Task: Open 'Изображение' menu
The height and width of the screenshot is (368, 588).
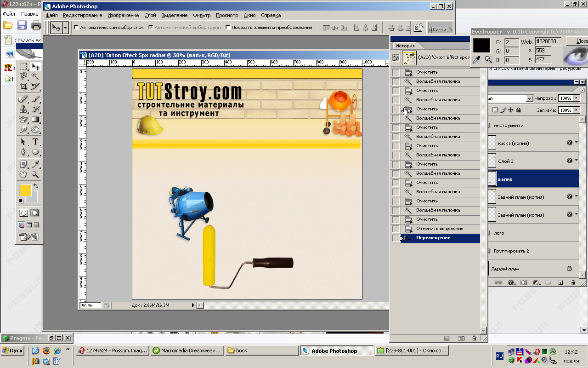Action: click(x=124, y=15)
